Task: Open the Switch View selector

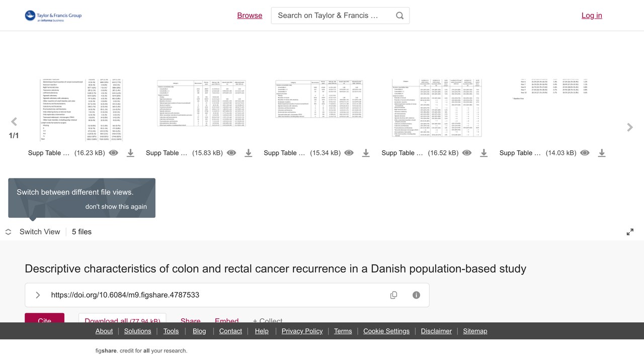Action: [33, 232]
